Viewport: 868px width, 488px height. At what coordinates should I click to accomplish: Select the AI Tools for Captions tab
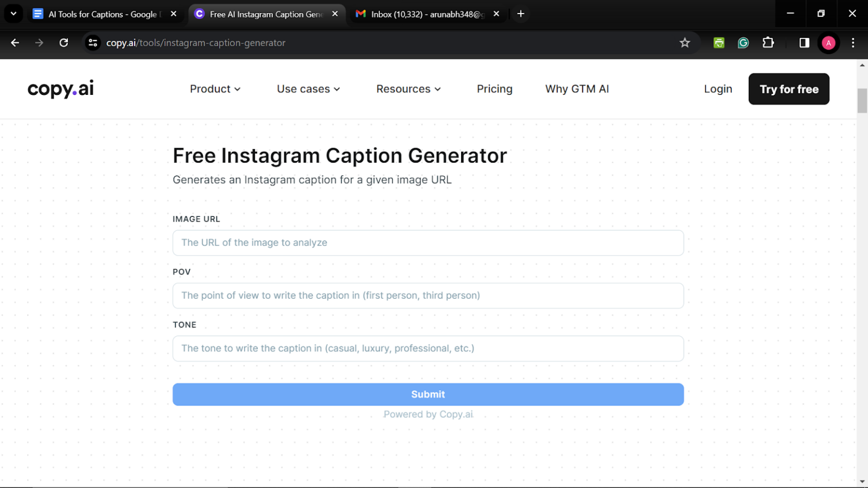coord(102,14)
